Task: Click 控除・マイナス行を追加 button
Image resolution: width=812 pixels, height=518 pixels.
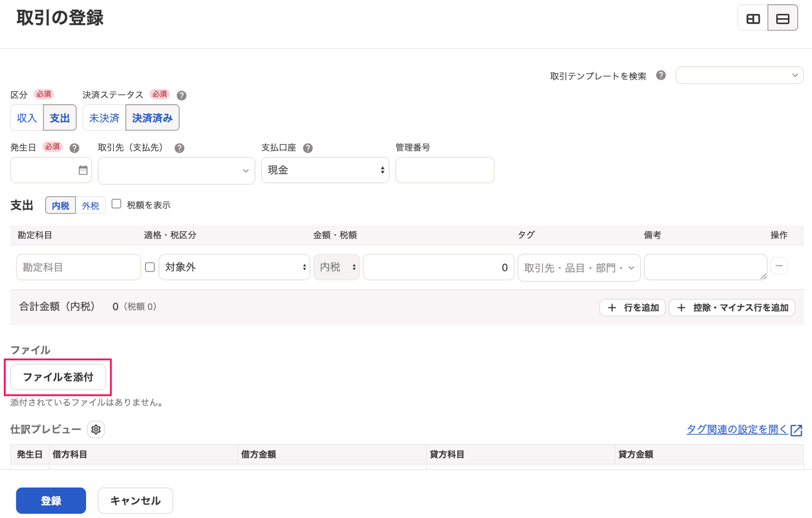Action: tap(732, 308)
